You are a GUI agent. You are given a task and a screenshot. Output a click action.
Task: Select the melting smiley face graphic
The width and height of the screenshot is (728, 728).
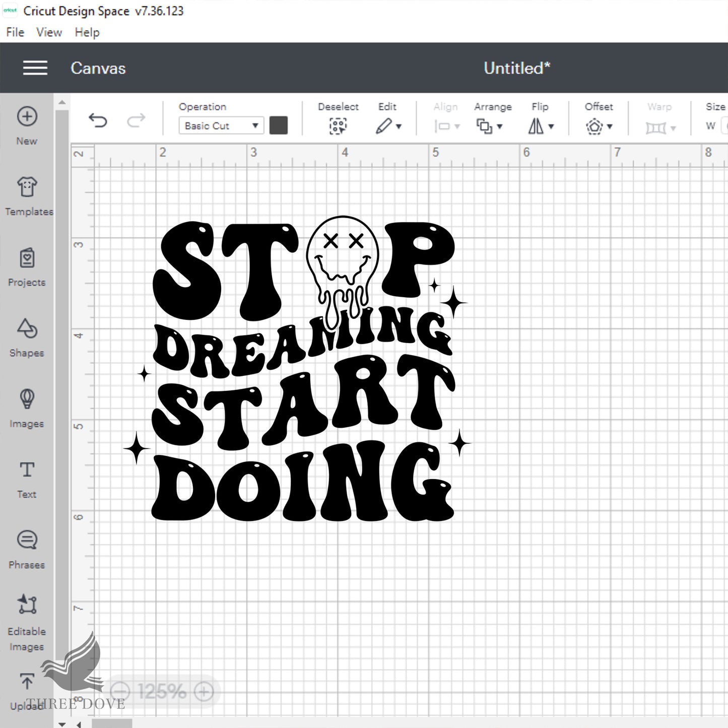342,272
